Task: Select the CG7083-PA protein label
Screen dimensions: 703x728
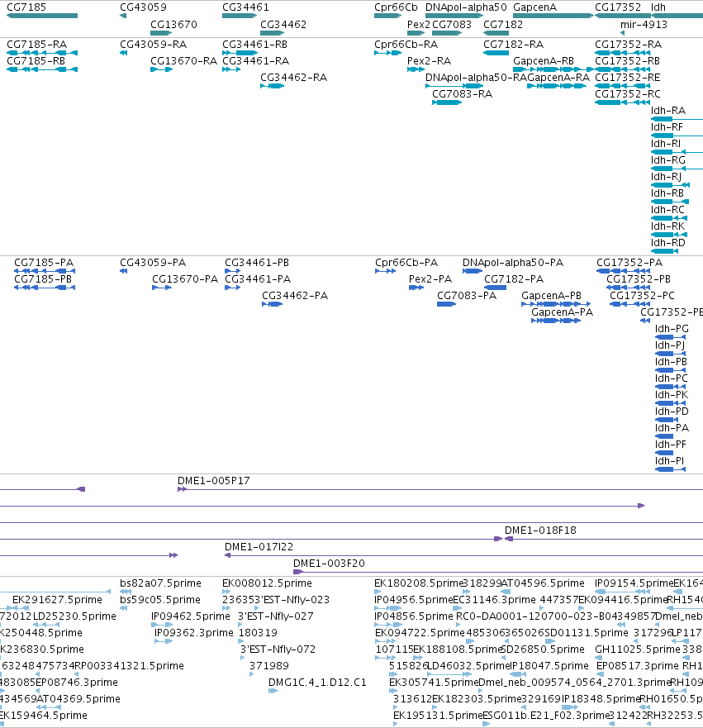Action: pyautogui.click(x=467, y=296)
